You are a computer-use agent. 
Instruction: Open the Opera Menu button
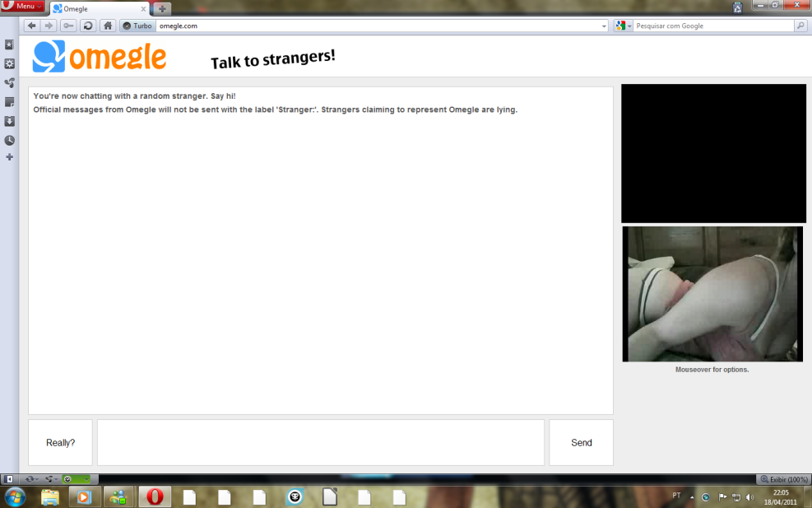pos(23,7)
